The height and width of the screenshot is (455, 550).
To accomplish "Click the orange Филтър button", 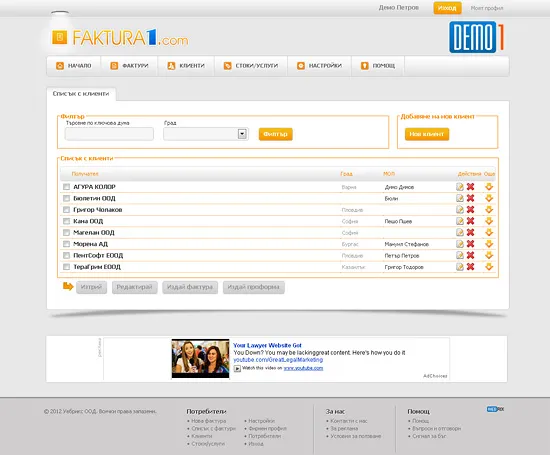I will (x=275, y=134).
